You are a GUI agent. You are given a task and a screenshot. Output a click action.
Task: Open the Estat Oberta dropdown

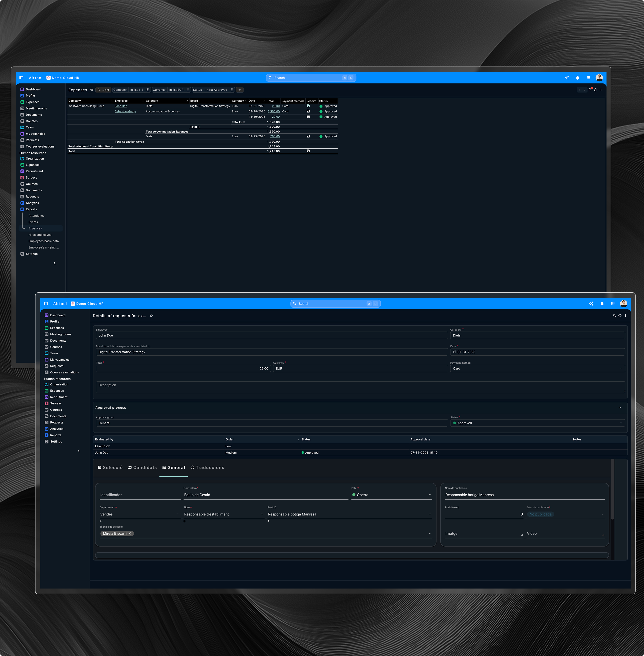pyautogui.click(x=391, y=495)
